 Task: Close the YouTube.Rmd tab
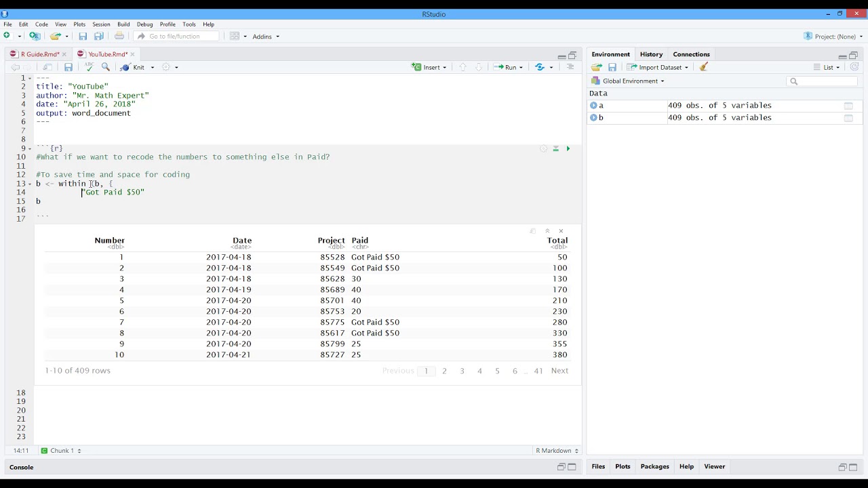(132, 54)
